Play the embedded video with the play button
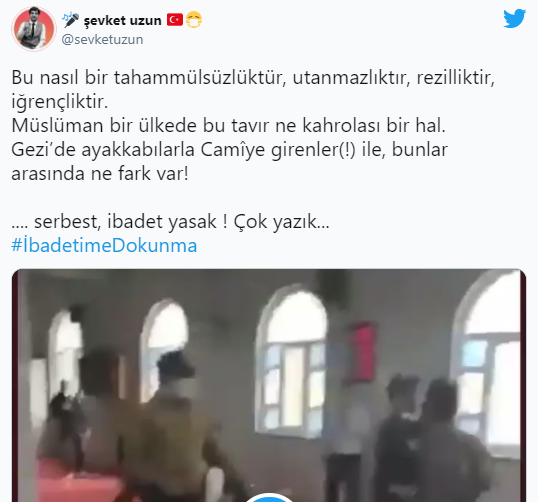538x502 pixels. tap(269, 498)
